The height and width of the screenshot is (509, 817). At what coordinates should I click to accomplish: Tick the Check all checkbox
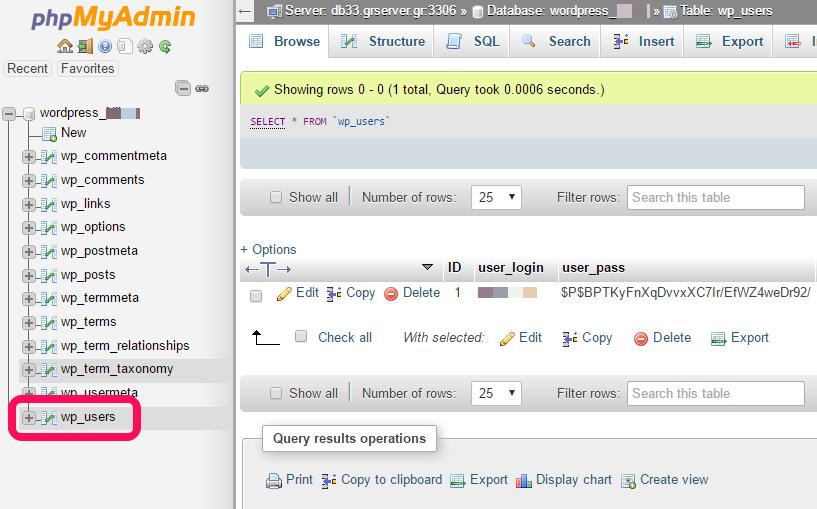(x=301, y=336)
